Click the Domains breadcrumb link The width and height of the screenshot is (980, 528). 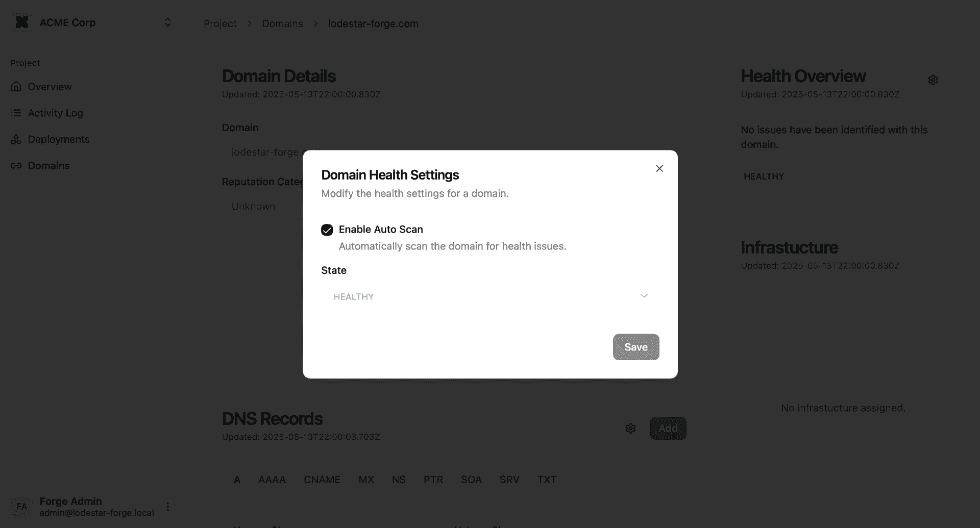pyautogui.click(x=282, y=23)
